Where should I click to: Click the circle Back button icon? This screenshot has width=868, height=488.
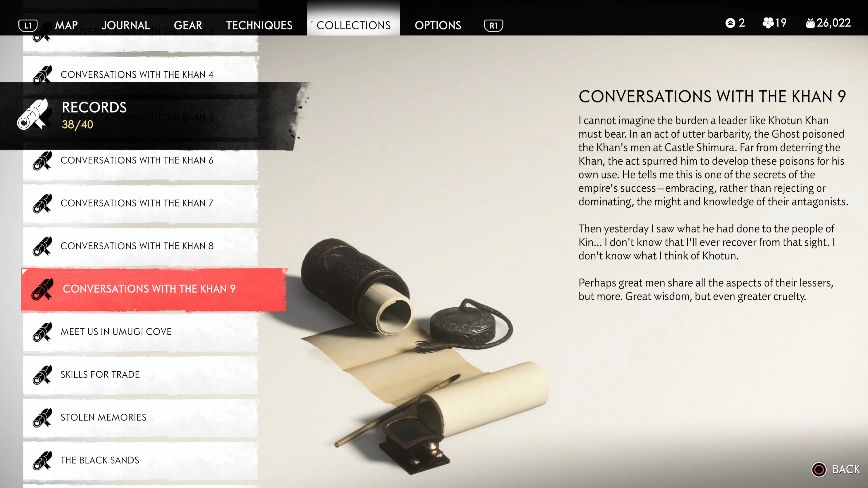pyautogui.click(x=819, y=469)
